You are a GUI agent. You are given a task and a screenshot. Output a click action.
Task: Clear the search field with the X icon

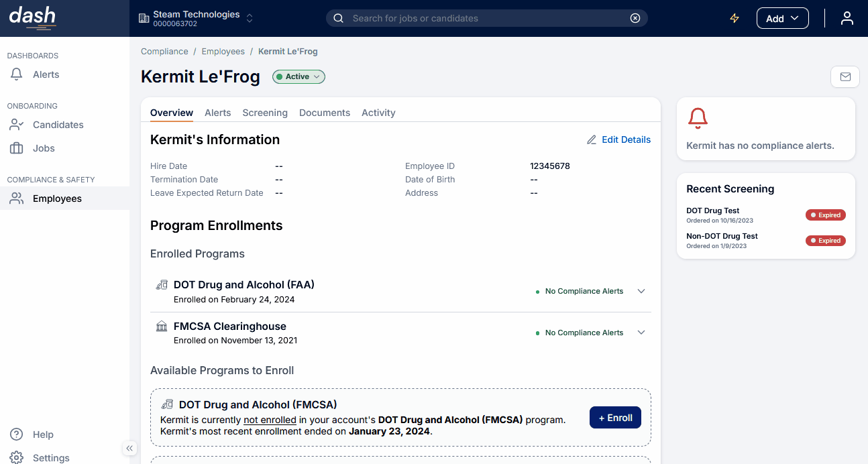(x=635, y=18)
